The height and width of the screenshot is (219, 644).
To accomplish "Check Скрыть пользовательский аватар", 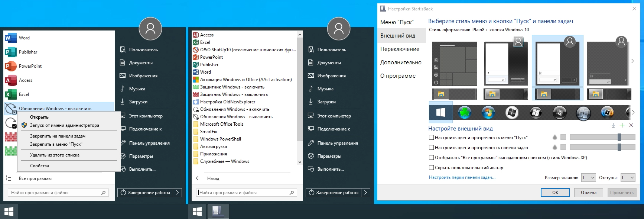I will tap(431, 168).
